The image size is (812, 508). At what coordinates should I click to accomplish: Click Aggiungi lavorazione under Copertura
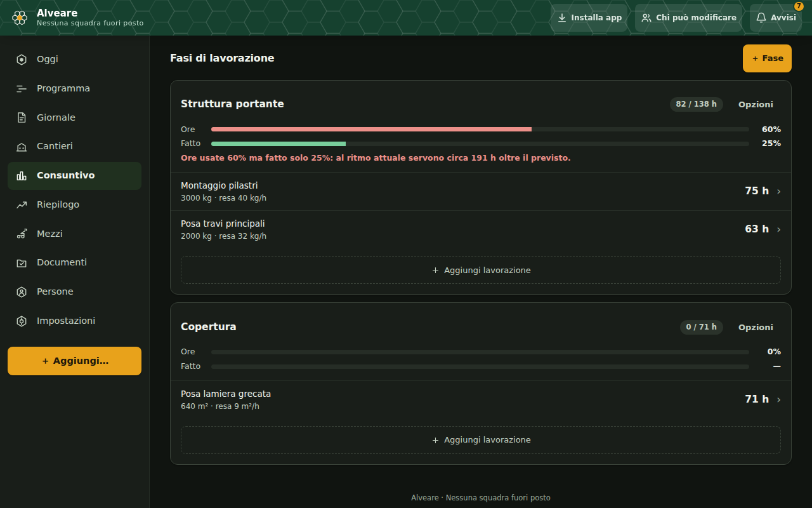(481, 440)
